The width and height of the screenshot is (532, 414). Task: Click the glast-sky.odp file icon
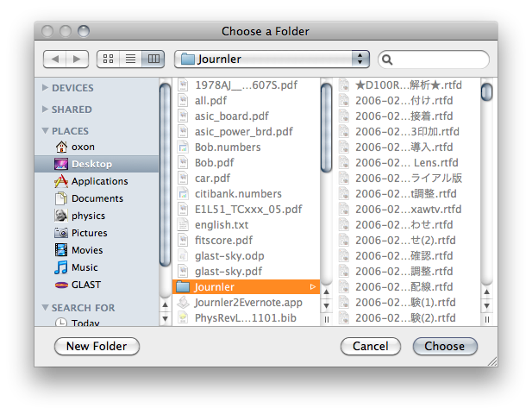(x=183, y=255)
